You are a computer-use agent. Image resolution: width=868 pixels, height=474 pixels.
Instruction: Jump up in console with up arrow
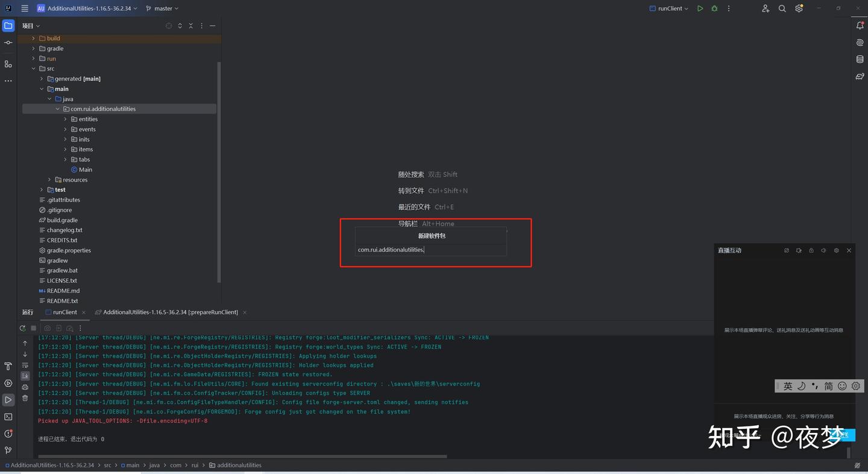(x=25, y=343)
